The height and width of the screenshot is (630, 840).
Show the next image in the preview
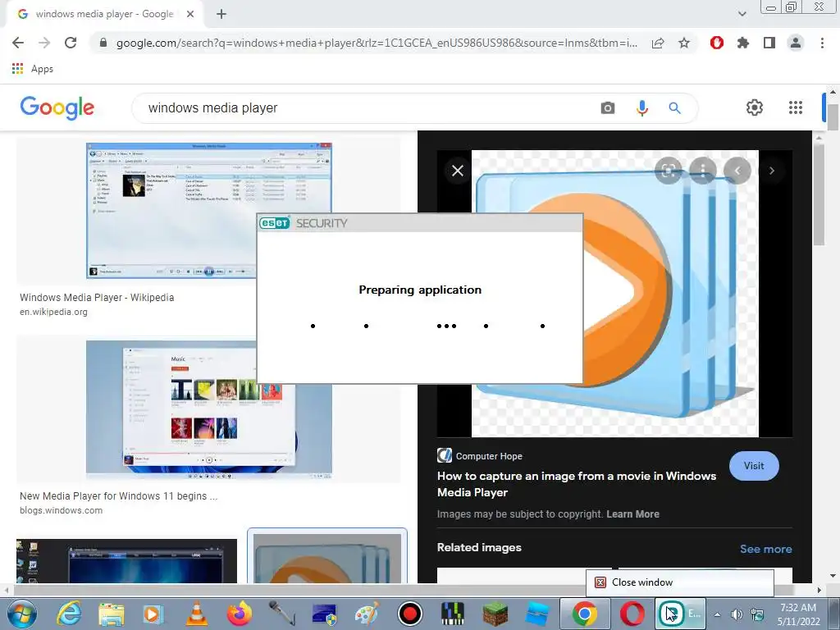[x=771, y=171]
